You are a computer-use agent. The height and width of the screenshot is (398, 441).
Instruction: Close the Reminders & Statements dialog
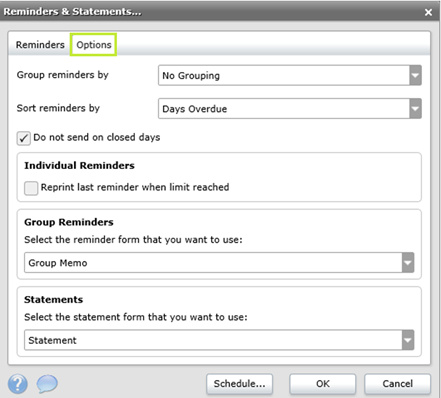[428, 12]
